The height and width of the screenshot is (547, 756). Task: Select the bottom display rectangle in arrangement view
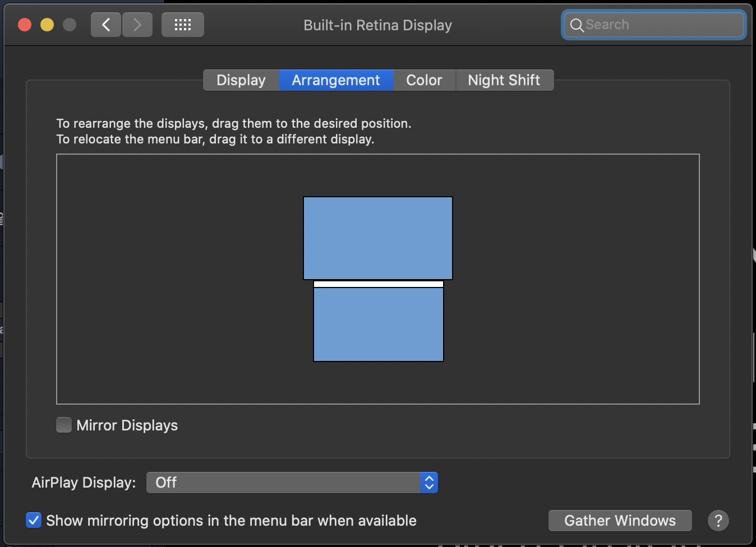coord(379,324)
